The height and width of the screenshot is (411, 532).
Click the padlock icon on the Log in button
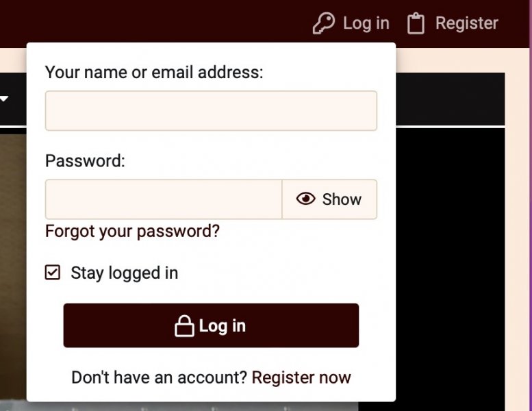click(x=183, y=326)
